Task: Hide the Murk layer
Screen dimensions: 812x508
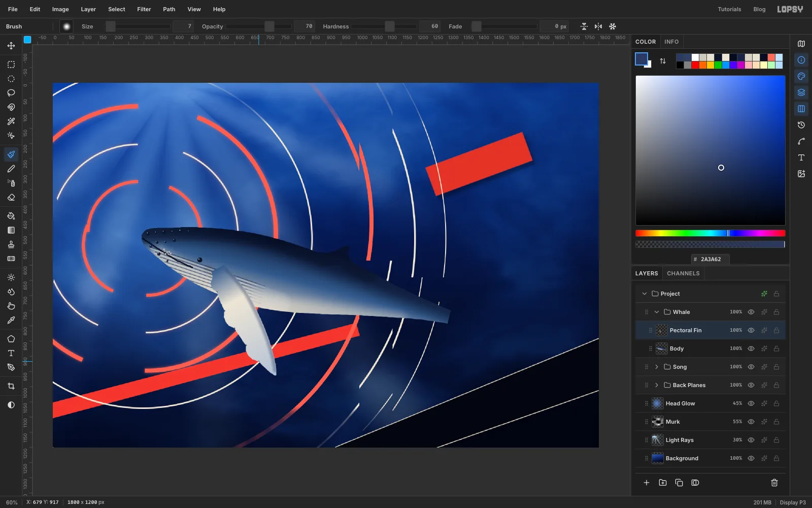Action: [751, 422]
